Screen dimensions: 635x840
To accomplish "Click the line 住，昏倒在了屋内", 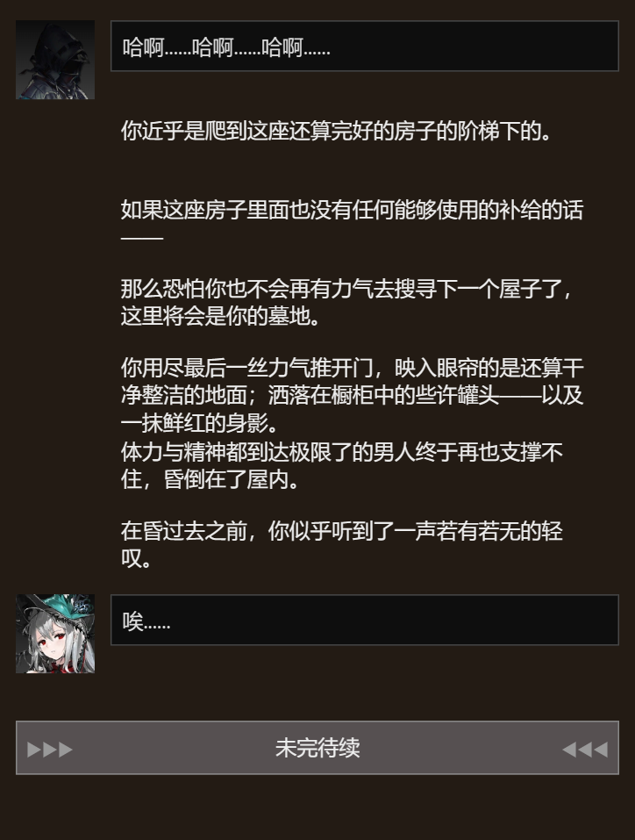I will pos(210,479).
